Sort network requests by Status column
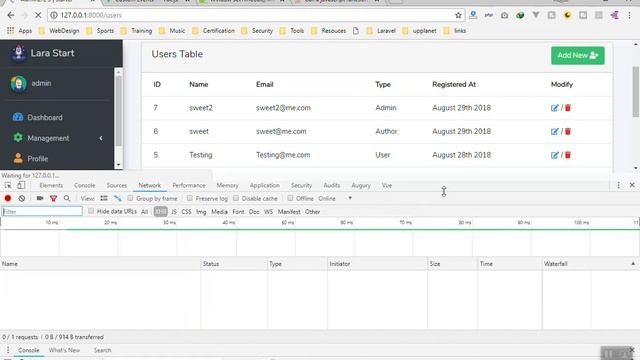The width and height of the screenshot is (640, 360). point(233,264)
